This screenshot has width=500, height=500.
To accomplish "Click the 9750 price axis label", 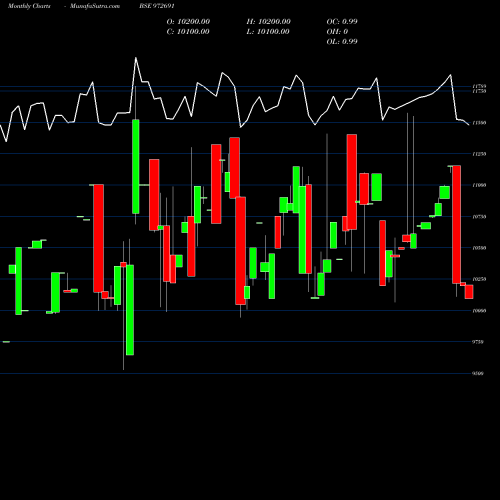I will click(478, 342).
